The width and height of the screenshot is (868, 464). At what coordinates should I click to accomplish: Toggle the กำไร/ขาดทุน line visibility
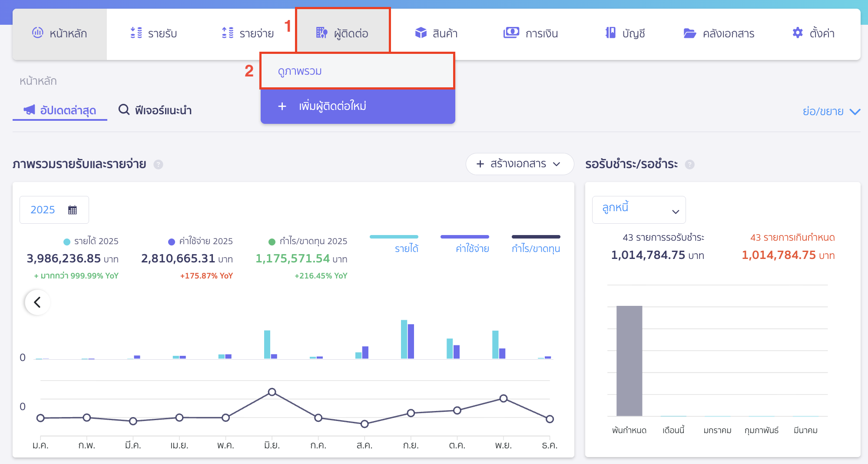536,243
